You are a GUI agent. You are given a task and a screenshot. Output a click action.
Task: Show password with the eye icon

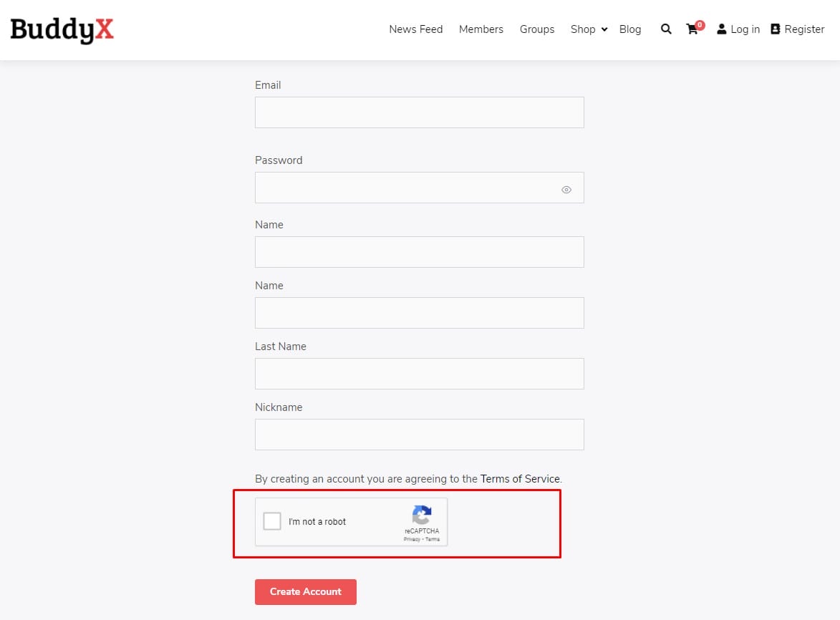click(566, 190)
